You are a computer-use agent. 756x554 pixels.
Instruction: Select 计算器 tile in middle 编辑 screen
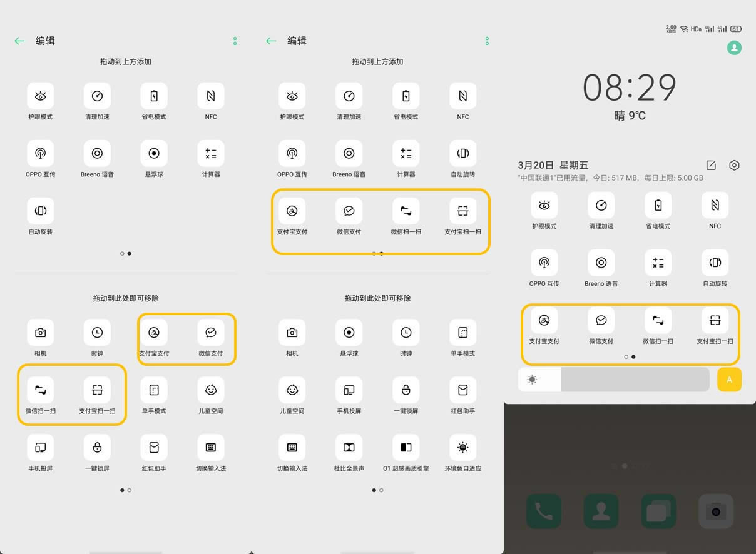pos(406,153)
